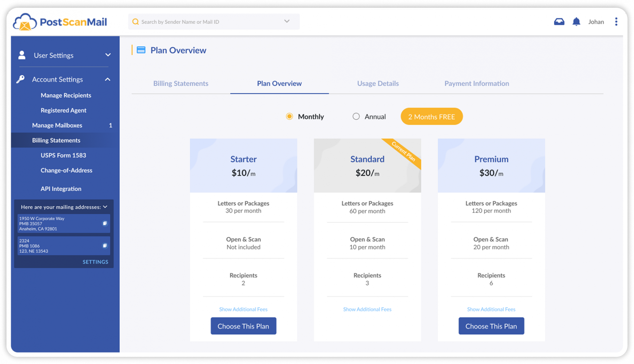This screenshot has height=364, width=634.
Task: Open the Payment Information tab
Action: pyautogui.click(x=477, y=83)
